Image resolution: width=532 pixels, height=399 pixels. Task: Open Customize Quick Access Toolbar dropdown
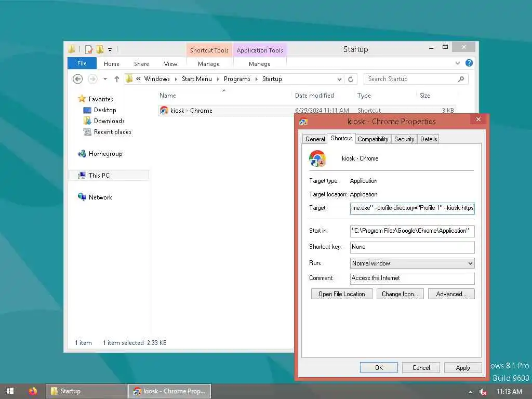point(110,49)
